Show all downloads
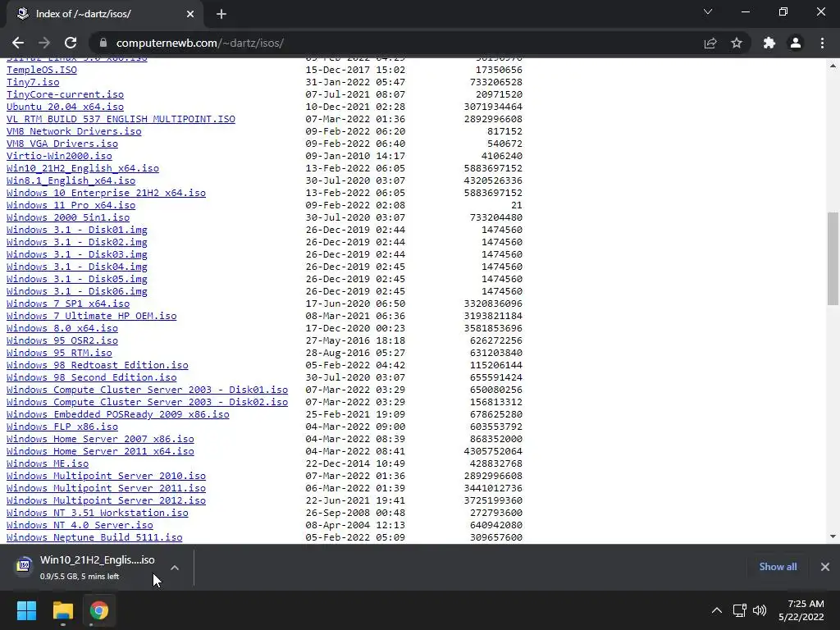Viewport: 840px width, 630px height. click(x=778, y=567)
